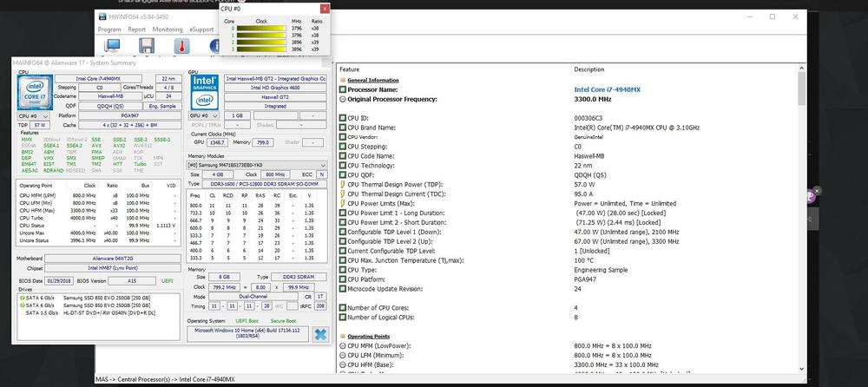Open the GPU #0 selector dropdown
Screen dimensions: 868x387
(204, 115)
